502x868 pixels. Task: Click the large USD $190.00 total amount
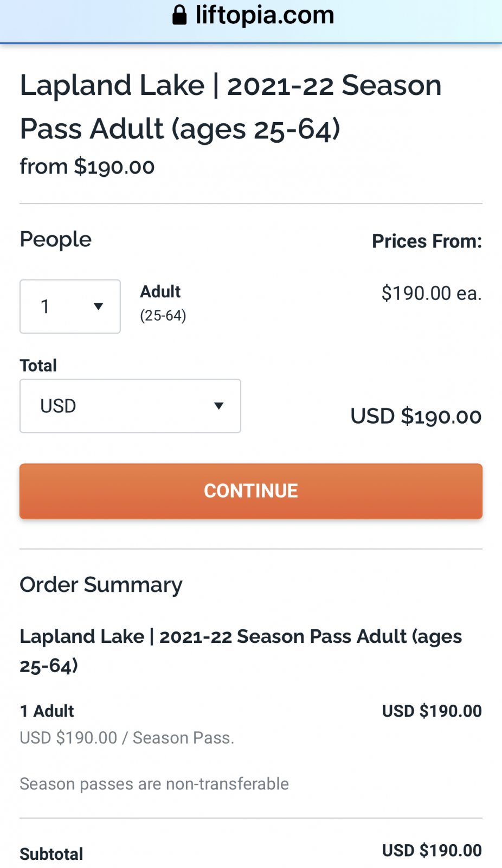pos(416,417)
